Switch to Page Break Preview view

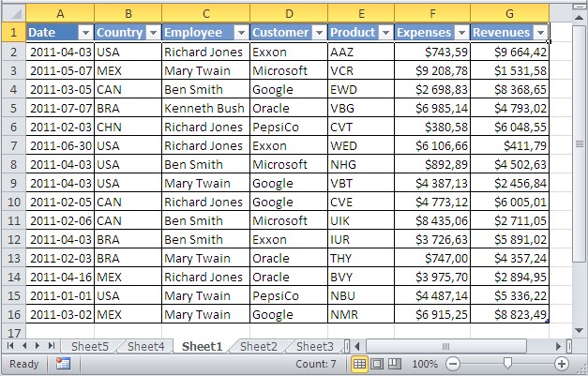(394, 364)
